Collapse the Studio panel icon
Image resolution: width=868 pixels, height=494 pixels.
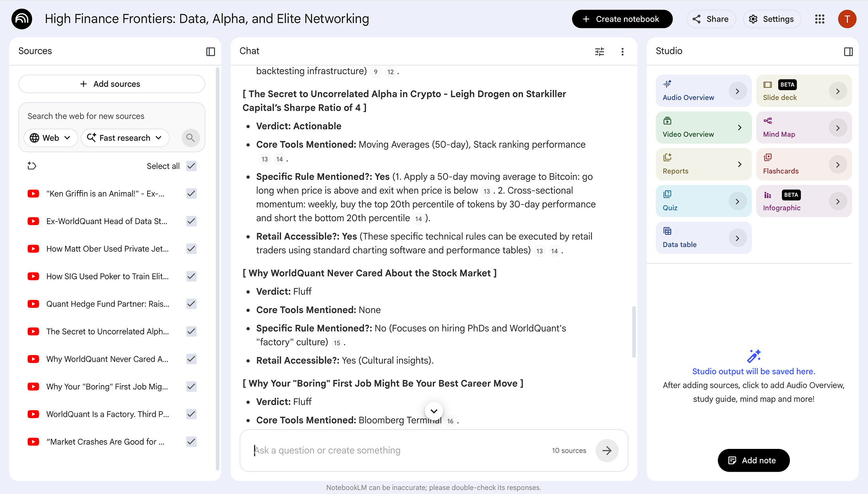(x=848, y=51)
